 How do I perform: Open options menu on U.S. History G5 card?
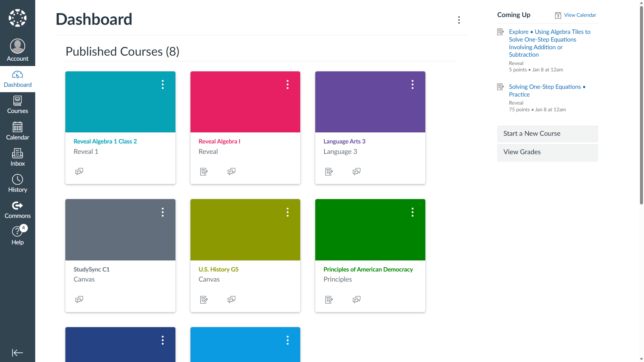tap(287, 212)
